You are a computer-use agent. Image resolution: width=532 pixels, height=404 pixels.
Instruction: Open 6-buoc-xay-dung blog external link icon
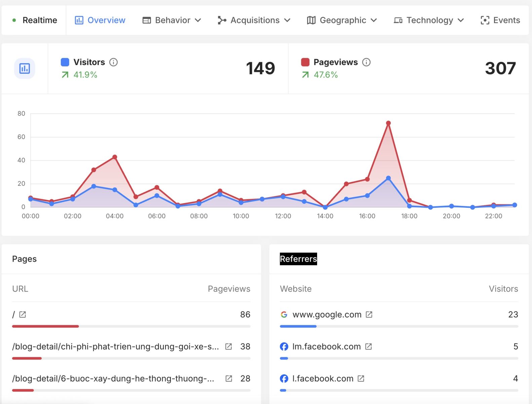(x=229, y=378)
